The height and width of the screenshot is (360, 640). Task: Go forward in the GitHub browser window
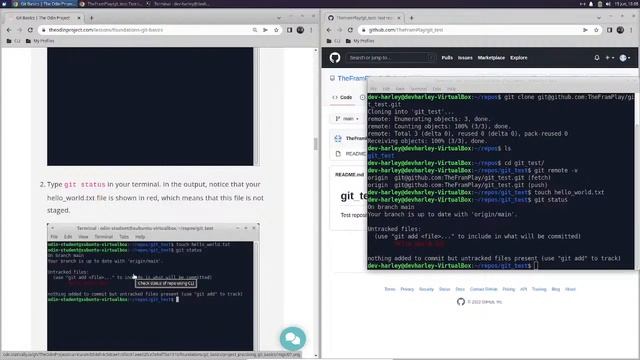coord(340,30)
